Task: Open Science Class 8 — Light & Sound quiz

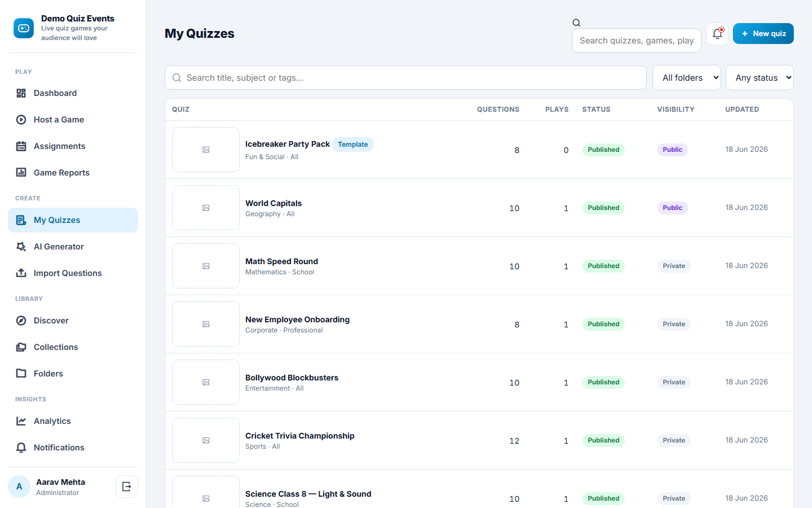Action: 308,494
